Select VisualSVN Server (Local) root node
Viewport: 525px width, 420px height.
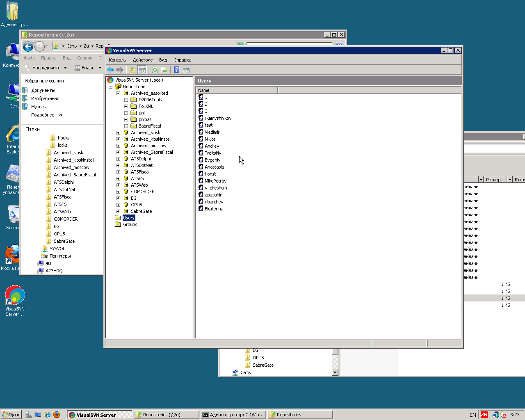(139, 80)
